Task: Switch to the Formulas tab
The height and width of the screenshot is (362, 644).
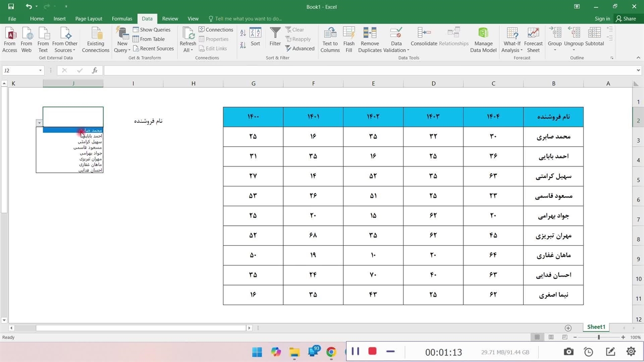Action: [122, 19]
